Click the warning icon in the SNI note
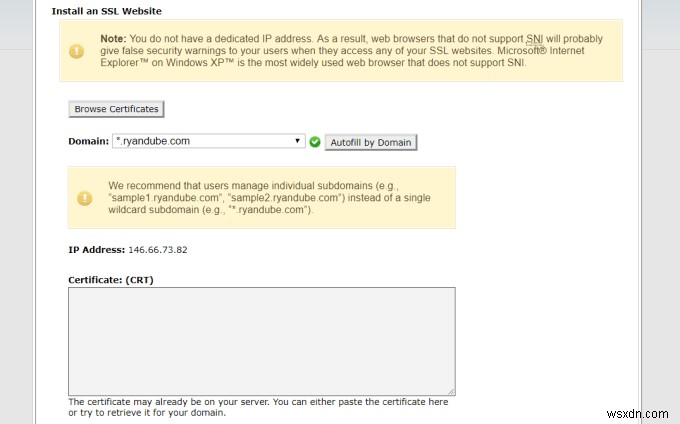Screen dimensions: 680x424 click(76, 51)
